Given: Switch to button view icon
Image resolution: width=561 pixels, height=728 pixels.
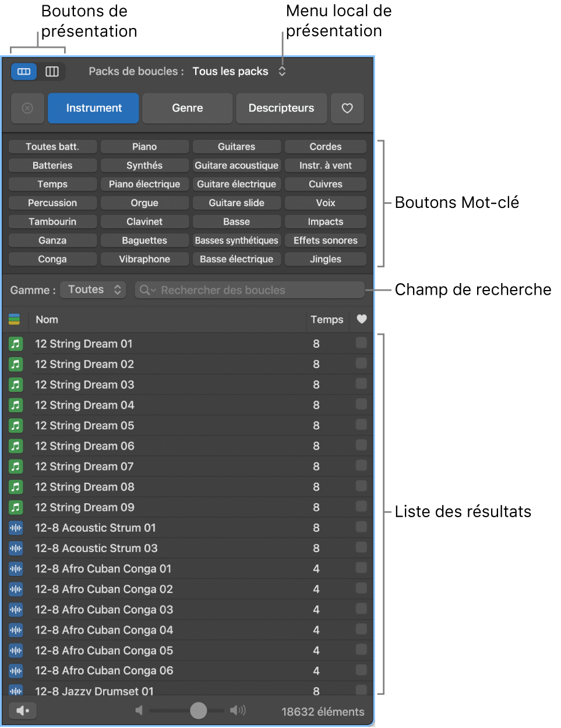Looking at the screenshot, I should click(x=24, y=72).
